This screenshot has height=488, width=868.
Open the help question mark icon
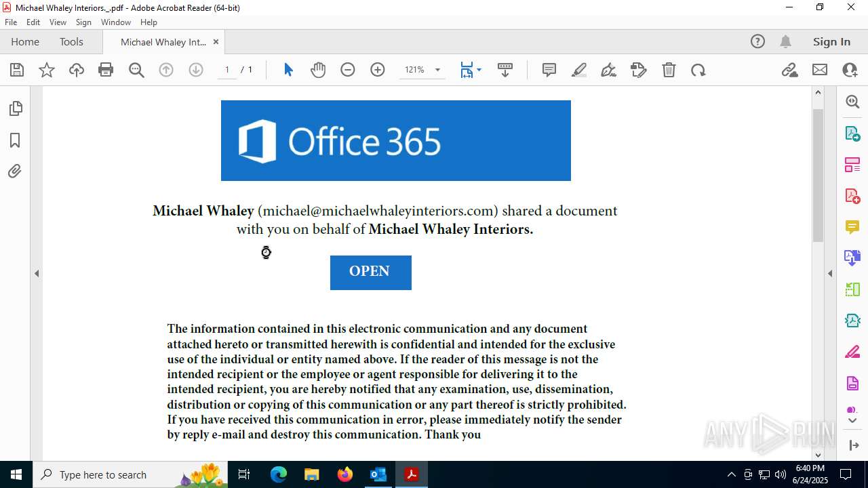tap(757, 41)
